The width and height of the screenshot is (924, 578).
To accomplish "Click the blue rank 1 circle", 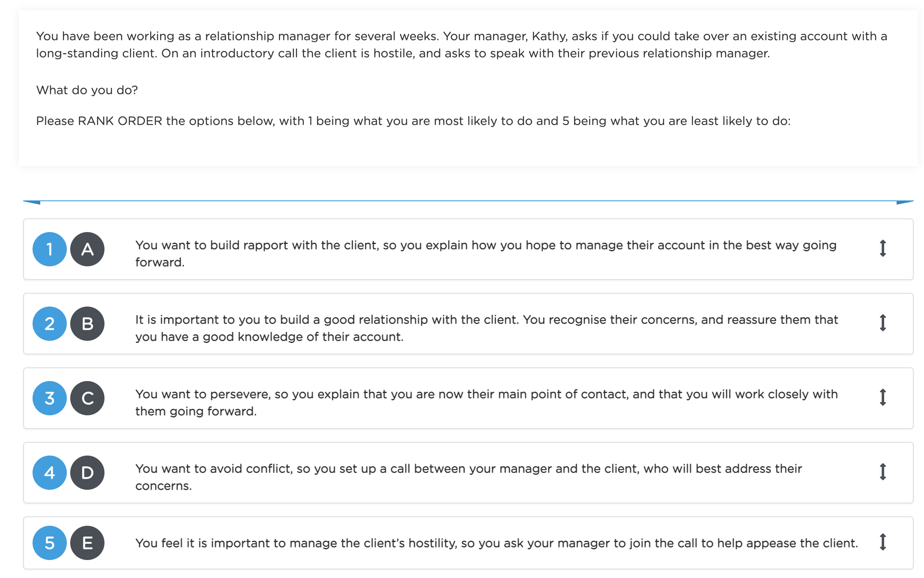I will click(50, 249).
